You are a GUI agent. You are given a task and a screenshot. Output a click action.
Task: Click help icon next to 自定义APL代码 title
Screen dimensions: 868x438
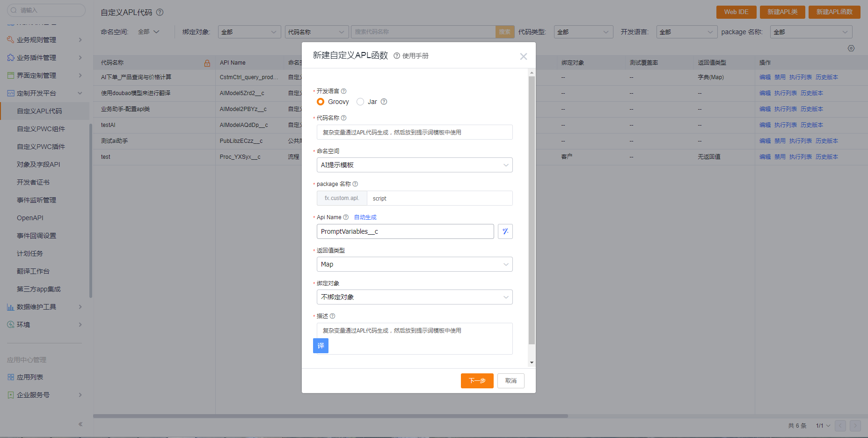click(160, 12)
